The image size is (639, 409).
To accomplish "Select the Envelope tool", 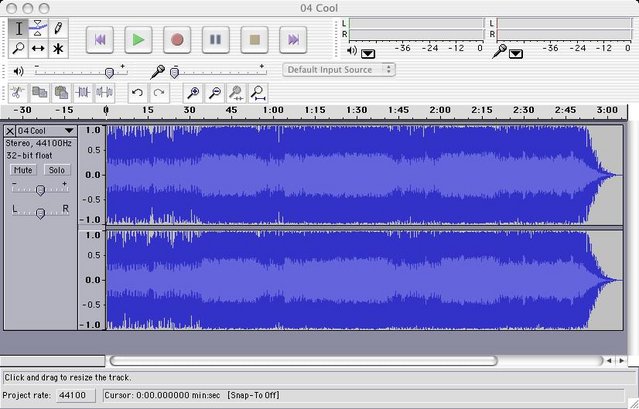I will pyautogui.click(x=38, y=28).
